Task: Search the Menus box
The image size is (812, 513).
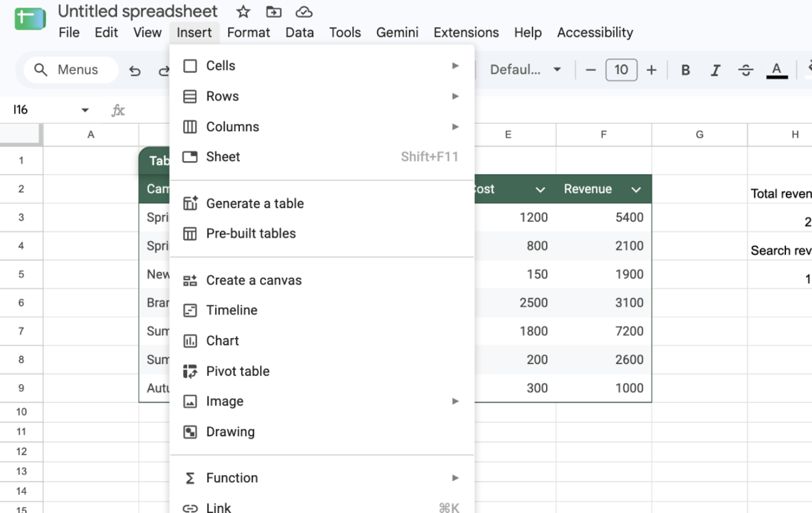Action: (71, 69)
